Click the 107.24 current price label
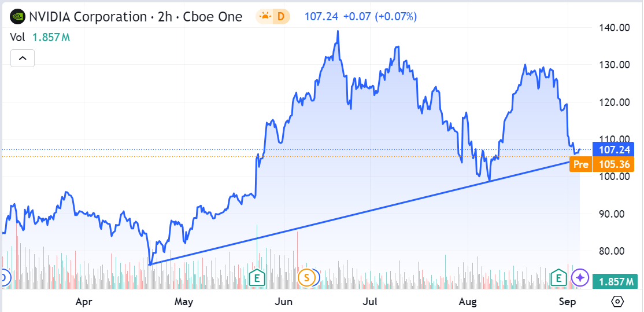 point(613,149)
